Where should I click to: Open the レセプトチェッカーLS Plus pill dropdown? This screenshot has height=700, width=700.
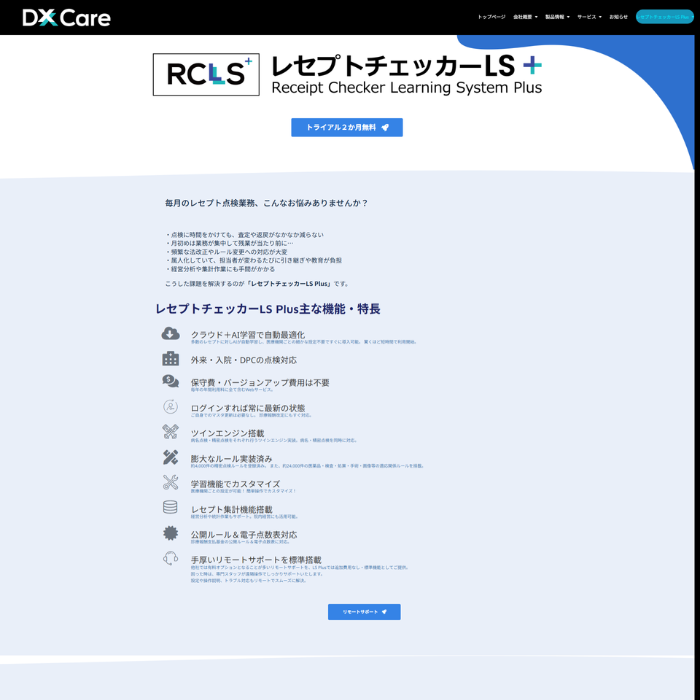665,17
